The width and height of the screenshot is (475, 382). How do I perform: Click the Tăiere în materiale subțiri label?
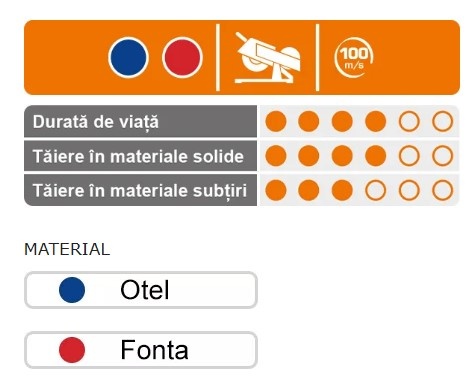tap(140, 191)
